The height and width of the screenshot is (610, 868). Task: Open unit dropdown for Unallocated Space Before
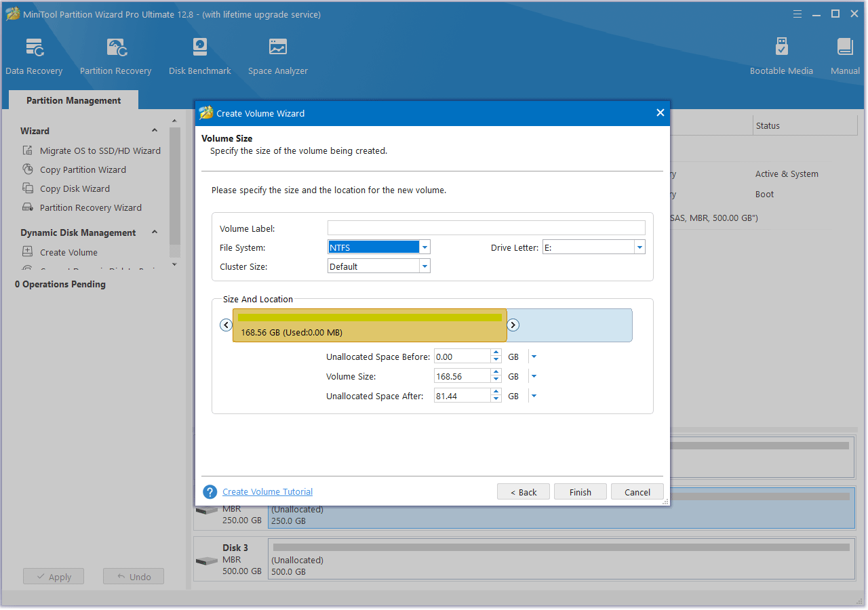coord(534,357)
